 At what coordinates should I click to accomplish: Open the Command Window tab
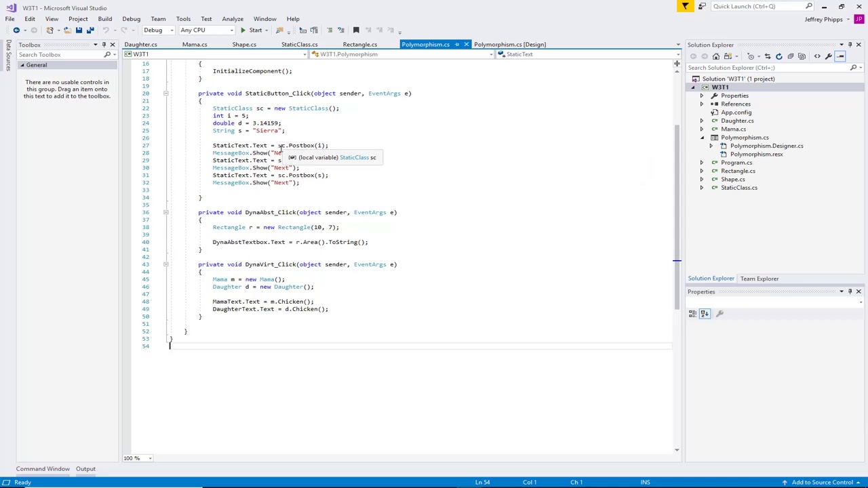click(43, 469)
